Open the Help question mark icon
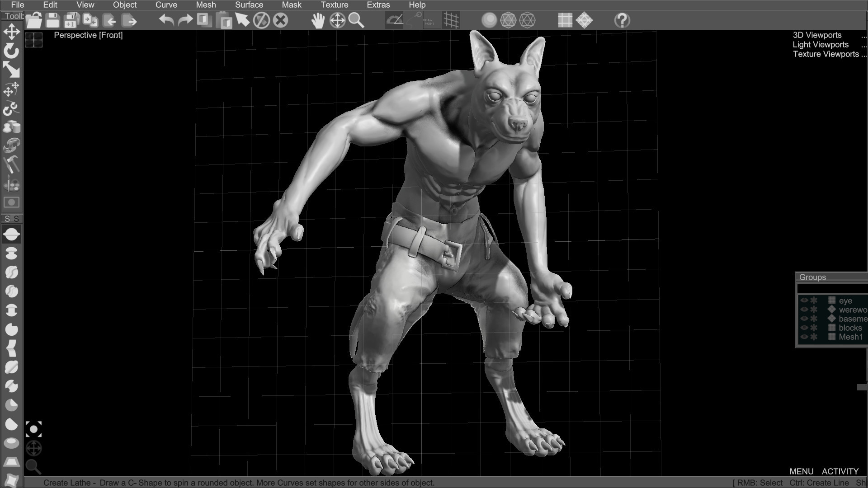 (x=622, y=20)
